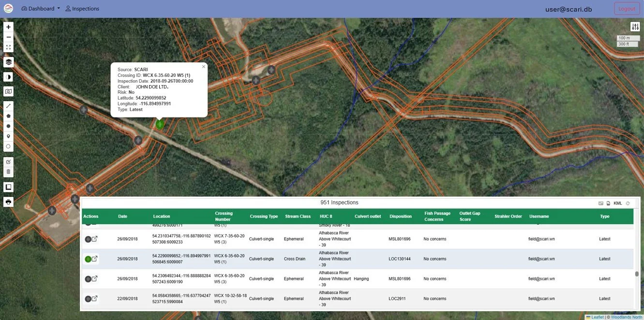Viewport: 644px width, 320px height.
Task: Collapse the inspections table panel
Action: [x=628, y=204]
